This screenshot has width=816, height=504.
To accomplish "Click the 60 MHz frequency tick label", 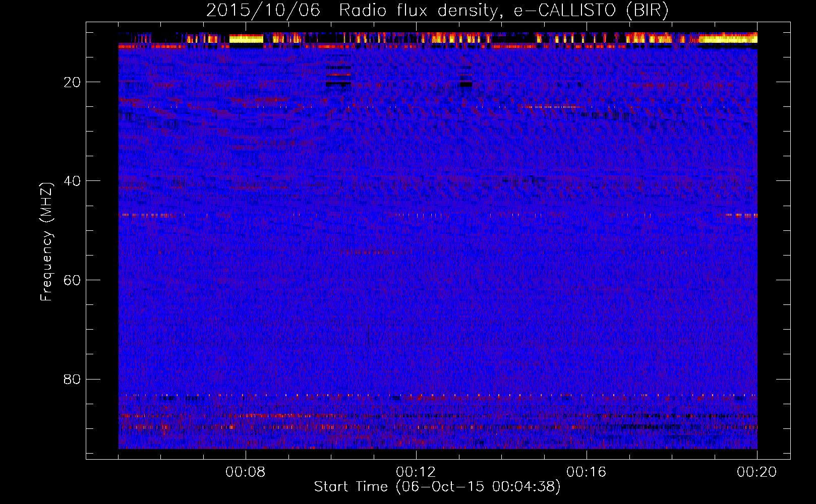I will tap(73, 280).
